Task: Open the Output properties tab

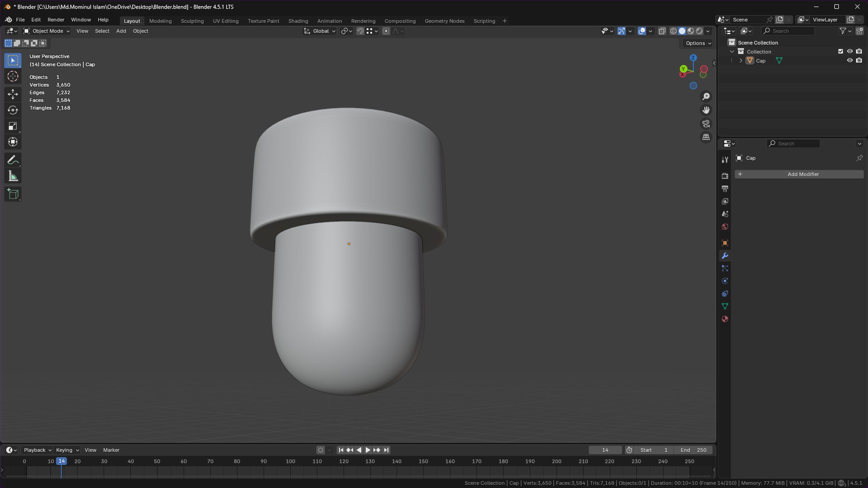Action: (x=725, y=188)
